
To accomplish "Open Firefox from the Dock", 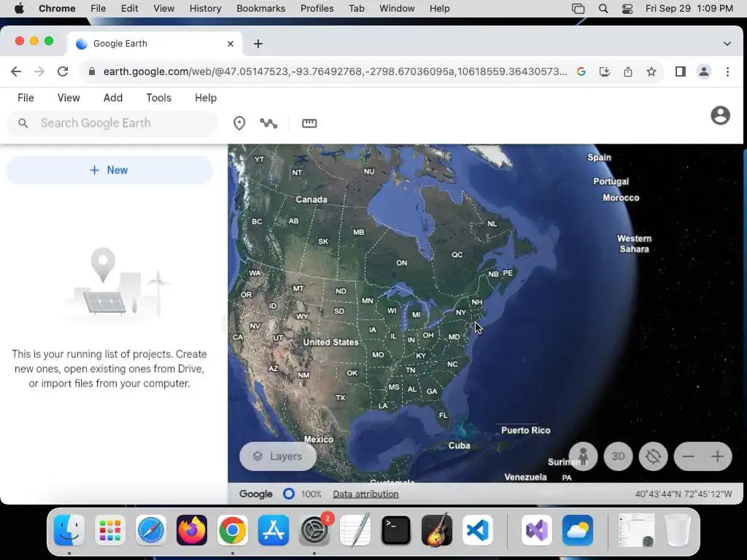I will [192, 530].
